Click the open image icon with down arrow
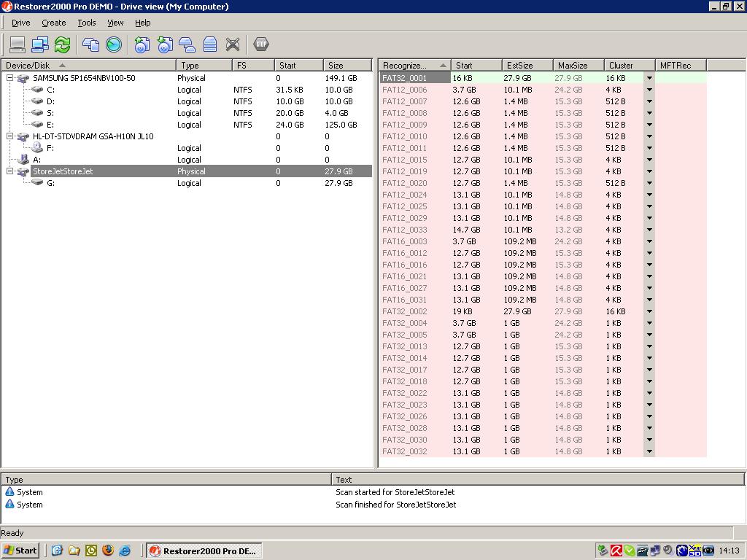 (165, 44)
